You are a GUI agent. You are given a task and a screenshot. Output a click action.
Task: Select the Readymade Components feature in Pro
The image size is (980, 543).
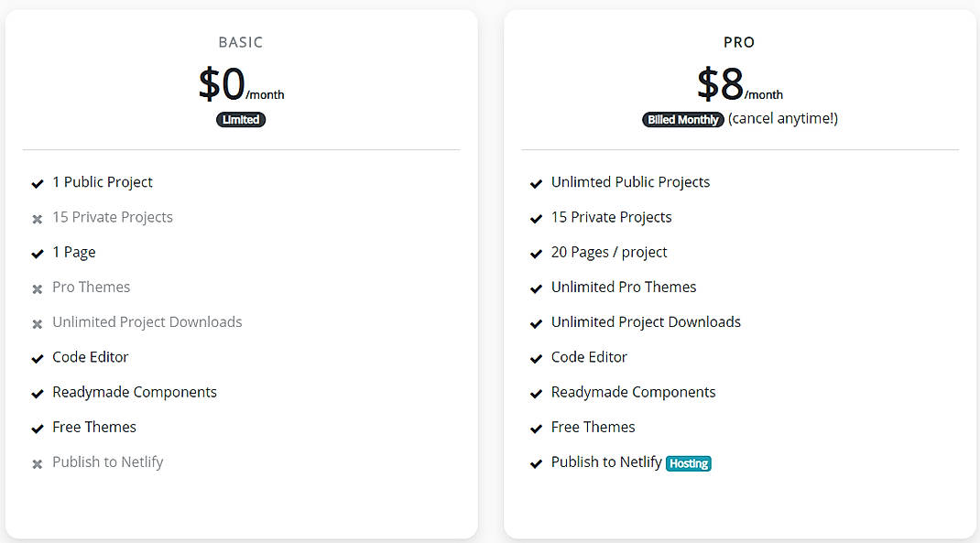pos(633,392)
